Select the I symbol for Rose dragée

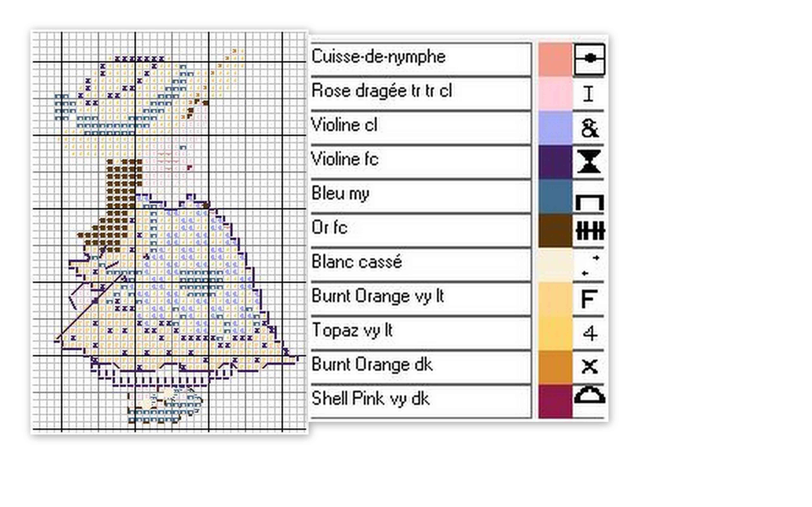(x=588, y=93)
